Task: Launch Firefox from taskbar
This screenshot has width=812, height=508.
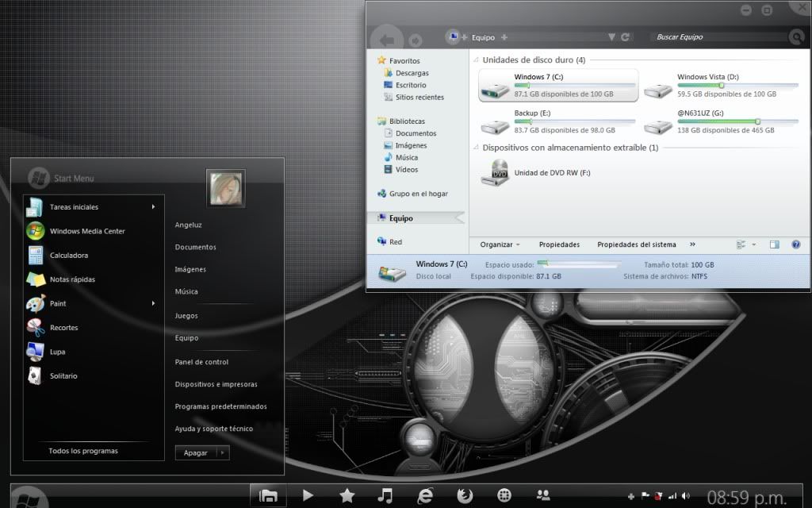Action: coord(465,495)
